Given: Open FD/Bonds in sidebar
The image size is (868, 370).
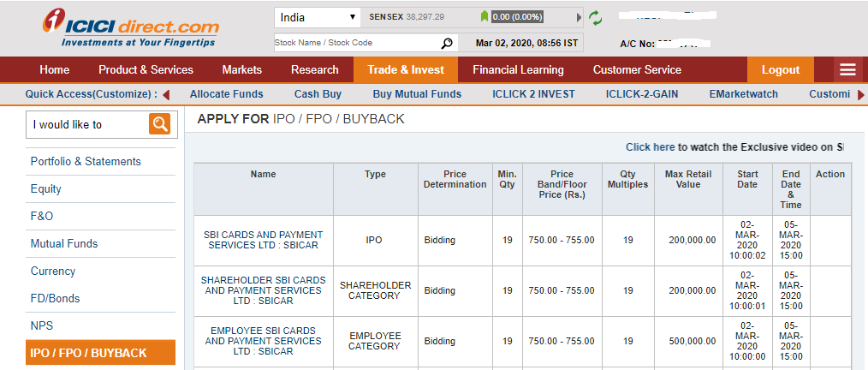Looking at the screenshot, I should (56, 299).
